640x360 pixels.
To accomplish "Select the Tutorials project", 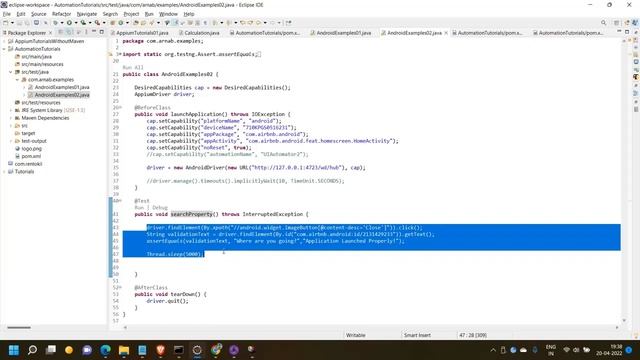I will [24, 171].
